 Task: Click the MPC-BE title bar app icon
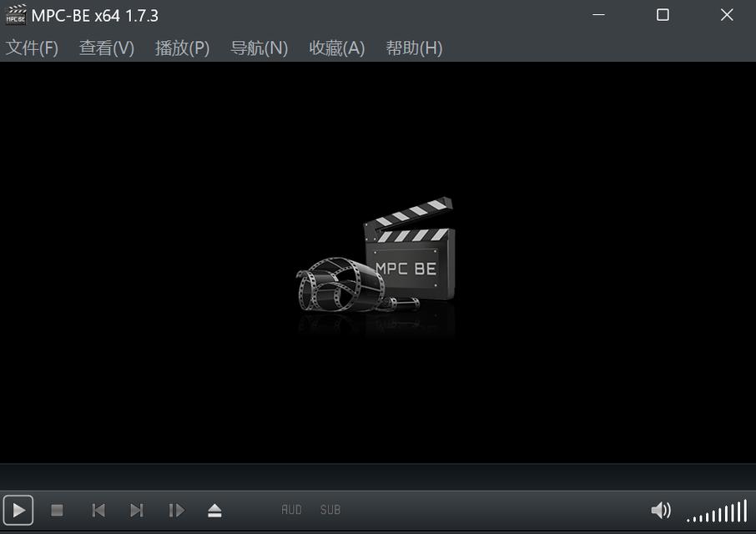point(15,15)
